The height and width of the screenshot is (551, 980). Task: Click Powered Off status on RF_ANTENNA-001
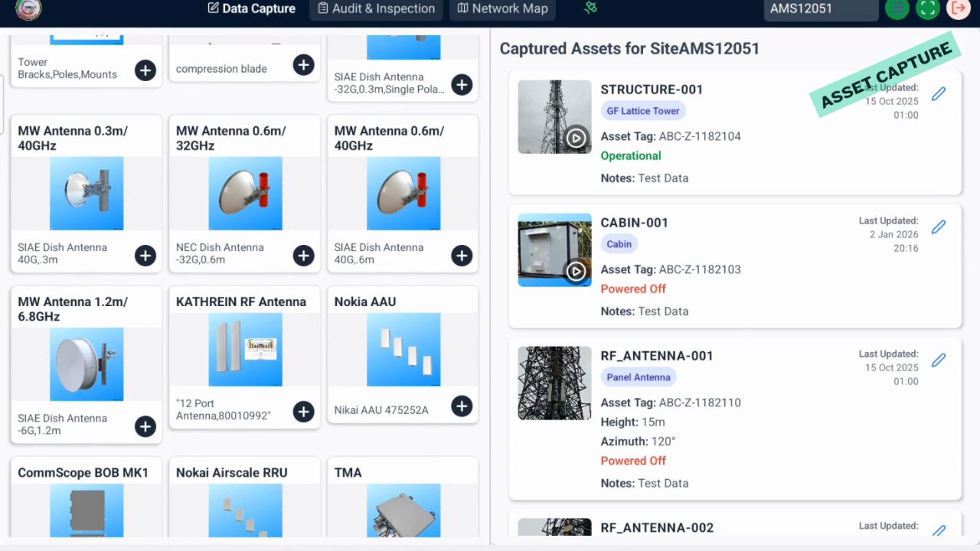tap(633, 461)
